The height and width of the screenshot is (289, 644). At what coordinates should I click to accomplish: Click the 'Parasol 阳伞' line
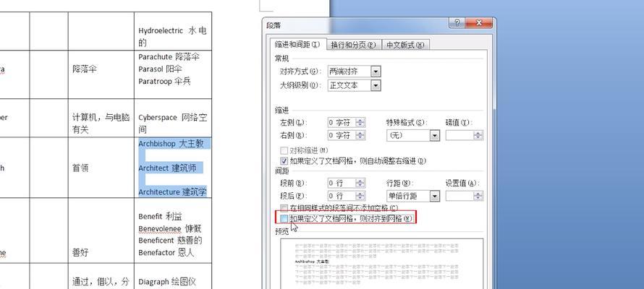pos(160,69)
